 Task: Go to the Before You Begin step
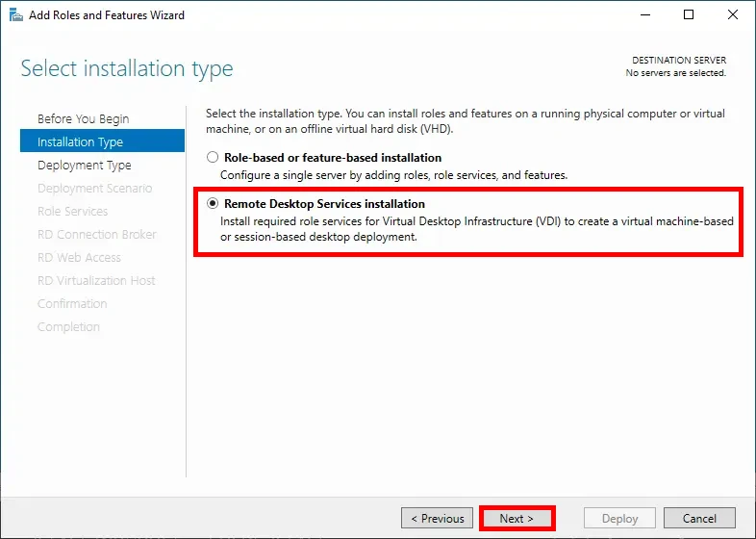click(x=83, y=119)
